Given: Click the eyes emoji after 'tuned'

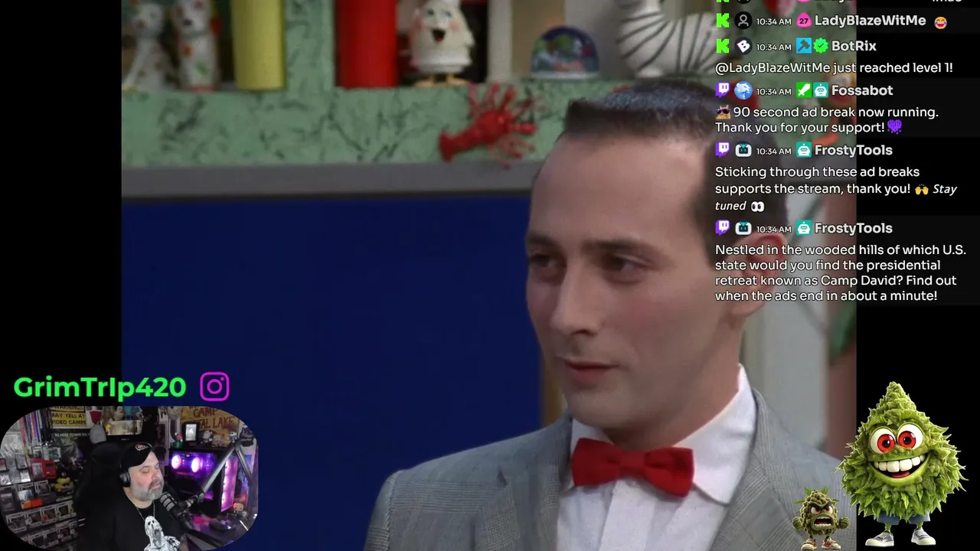Looking at the screenshot, I should tap(757, 206).
